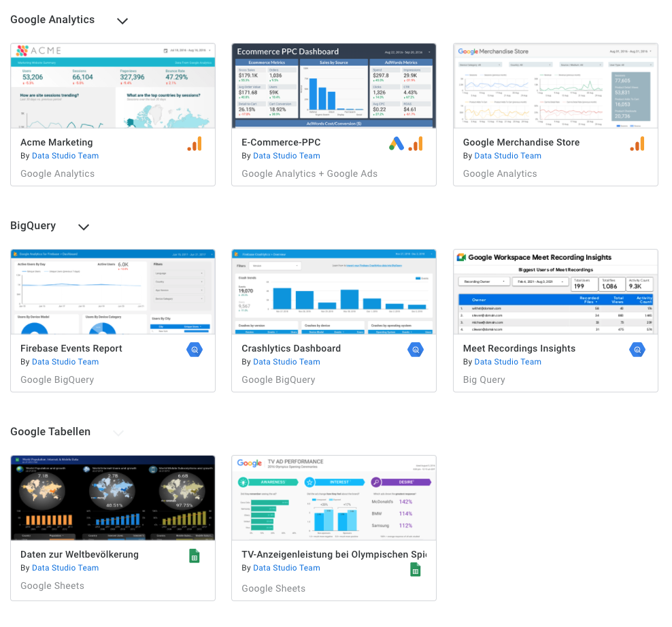Open Data Studio Team link under Acme Marketing
Image resolution: width=672 pixels, height=627 pixels.
(x=65, y=156)
